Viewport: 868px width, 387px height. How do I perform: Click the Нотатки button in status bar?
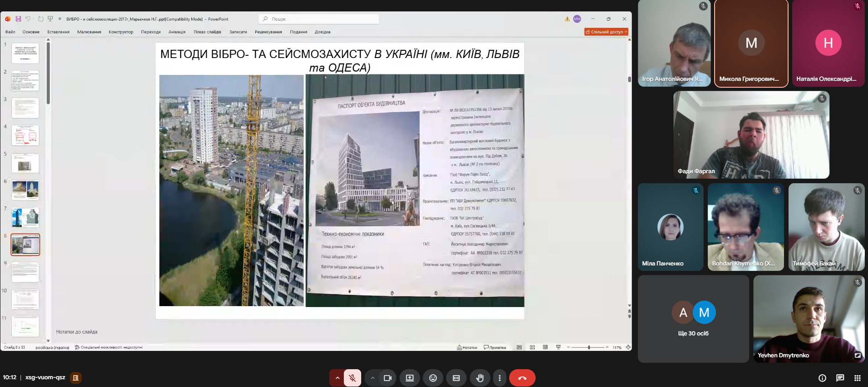[x=467, y=347]
